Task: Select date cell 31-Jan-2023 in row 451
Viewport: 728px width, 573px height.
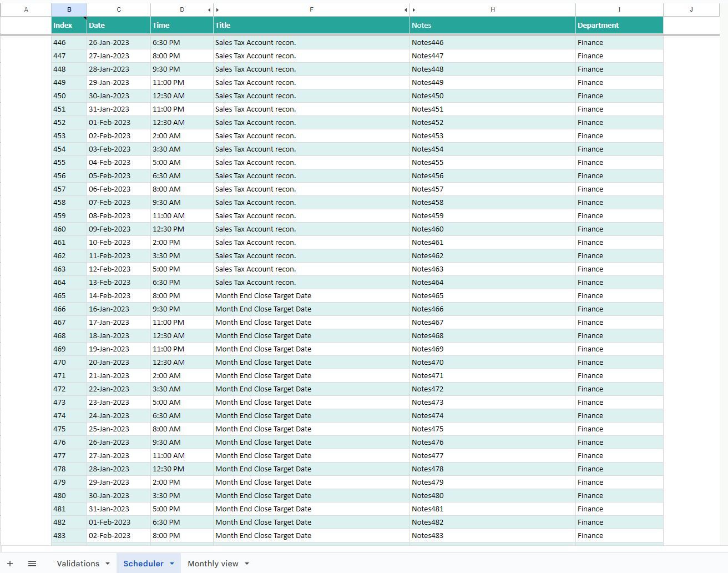Action: (119, 109)
